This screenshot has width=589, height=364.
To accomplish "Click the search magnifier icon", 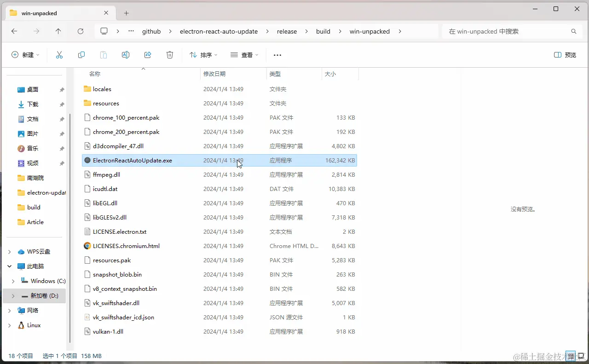I will coord(574,31).
